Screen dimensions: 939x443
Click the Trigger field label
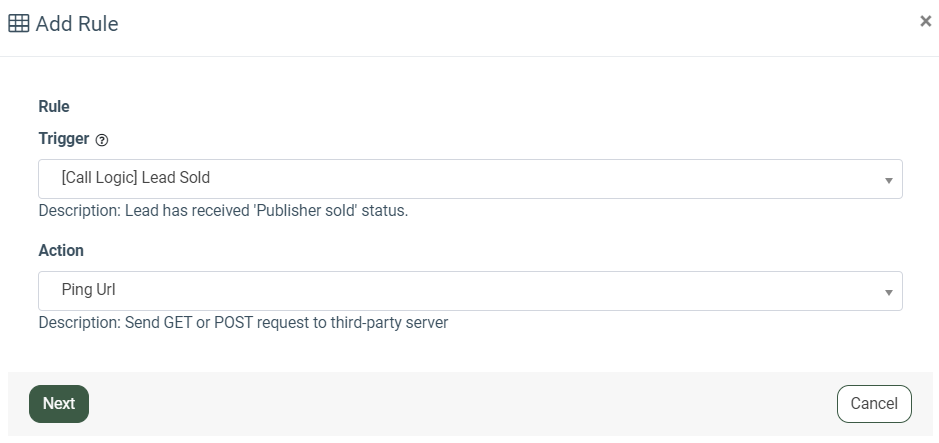[63, 139]
